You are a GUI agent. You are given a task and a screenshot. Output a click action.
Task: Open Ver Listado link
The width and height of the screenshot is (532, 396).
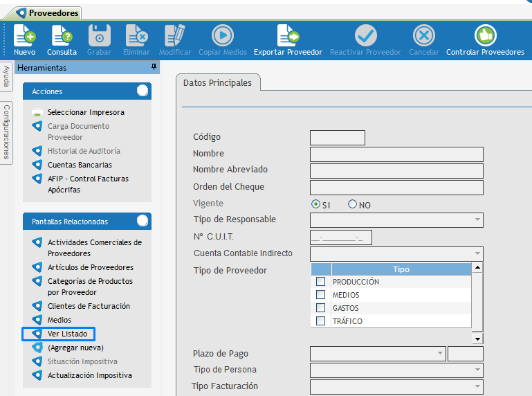(x=67, y=334)
